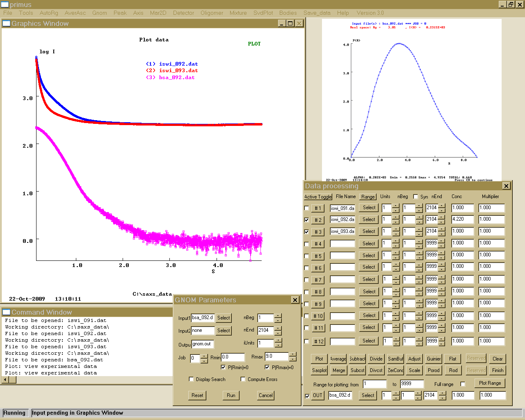Toggle the OUT row checkbox

307,396
